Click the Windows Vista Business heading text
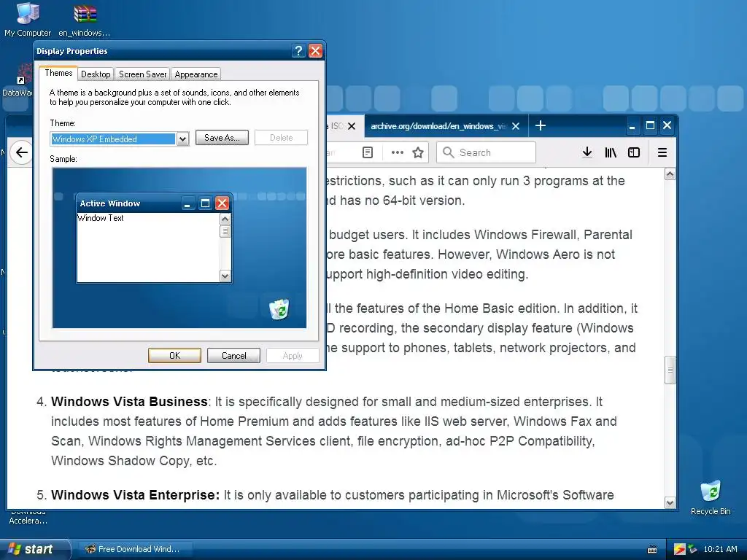This screenshot has height=560, width=747. tap(129, 402)
